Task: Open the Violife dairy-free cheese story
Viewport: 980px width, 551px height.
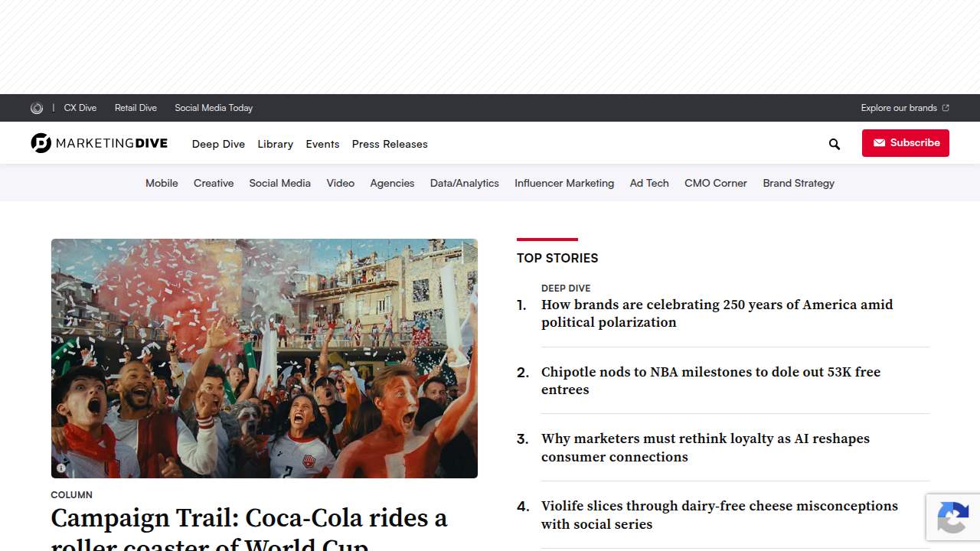Action: [720, 515]
